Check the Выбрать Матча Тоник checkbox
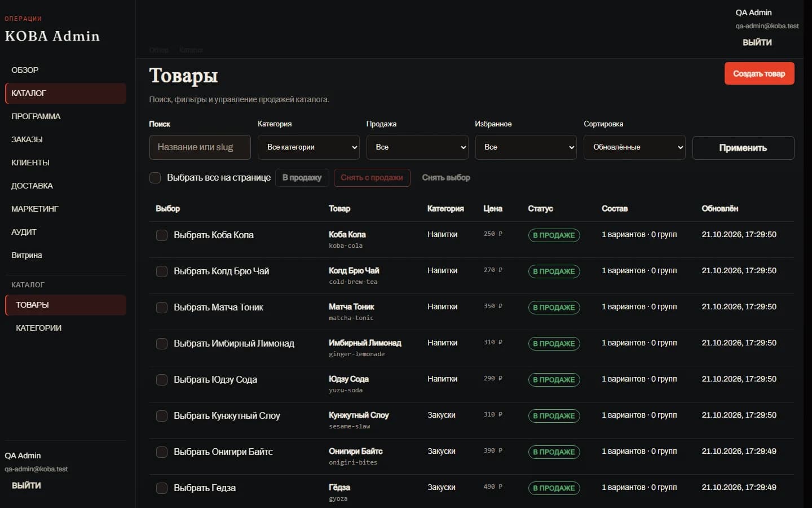Image resolution: width=812 pixels, height=508 pixels. [162, 308]
